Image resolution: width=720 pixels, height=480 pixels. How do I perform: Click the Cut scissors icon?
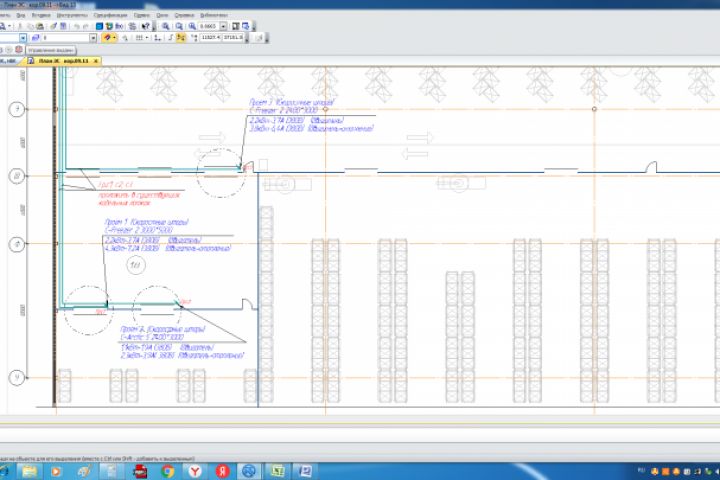point(20,26)
